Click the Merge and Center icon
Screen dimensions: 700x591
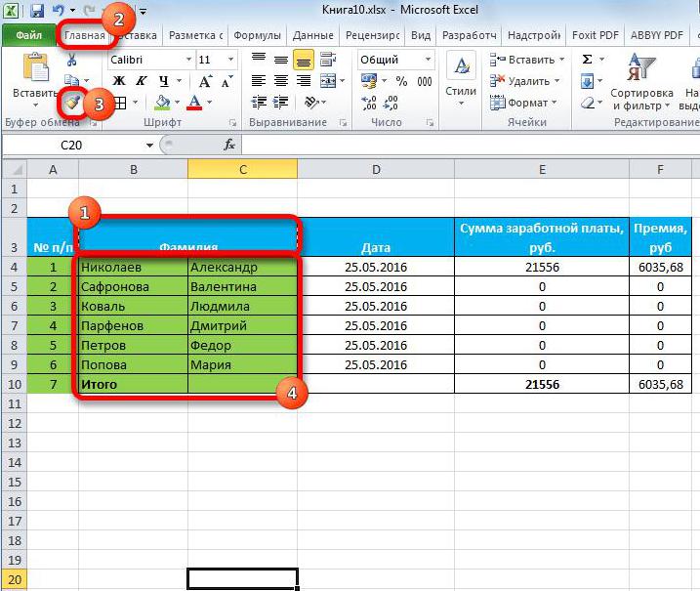pos(328,81)
